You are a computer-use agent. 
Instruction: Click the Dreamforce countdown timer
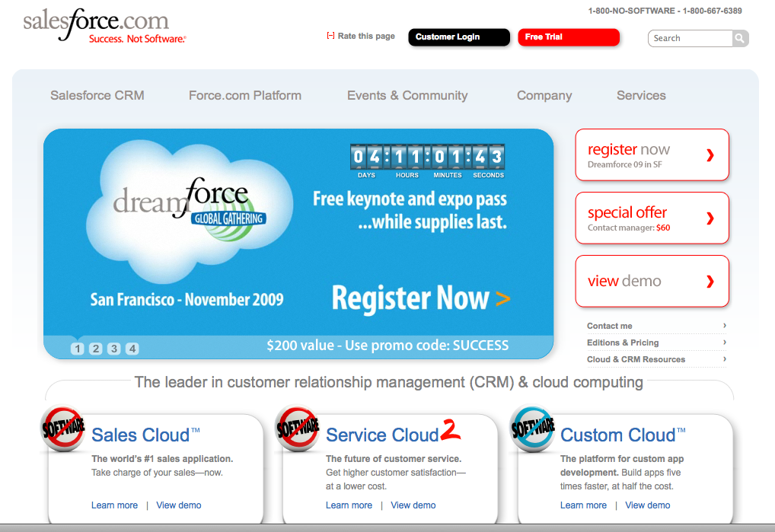[428, 161]
